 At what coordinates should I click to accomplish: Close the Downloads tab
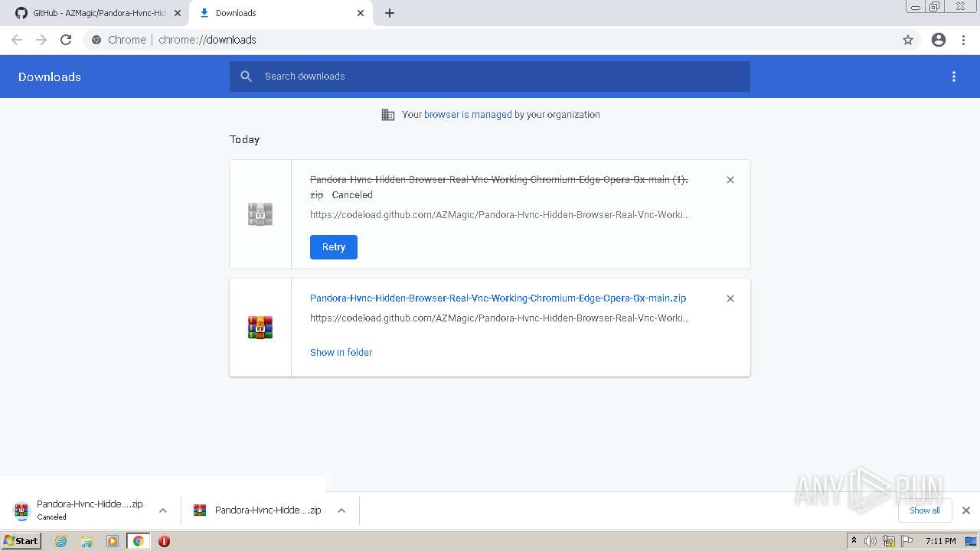click(361, 13)
